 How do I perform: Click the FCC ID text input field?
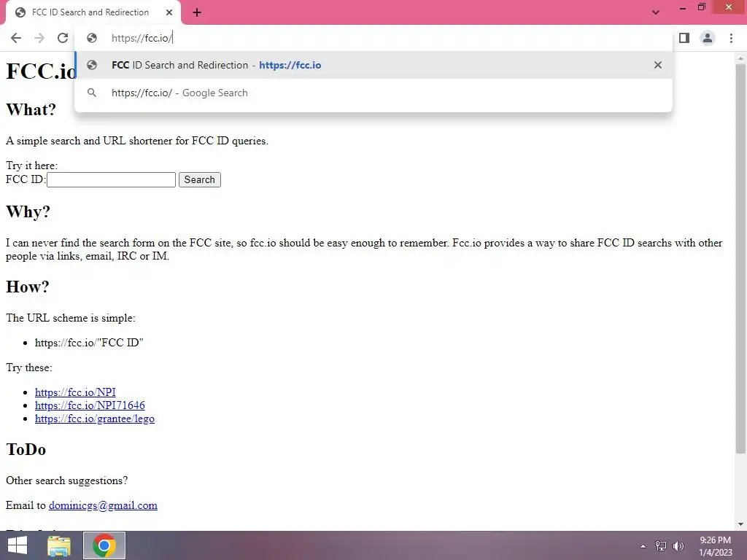[x=112, y=179]
